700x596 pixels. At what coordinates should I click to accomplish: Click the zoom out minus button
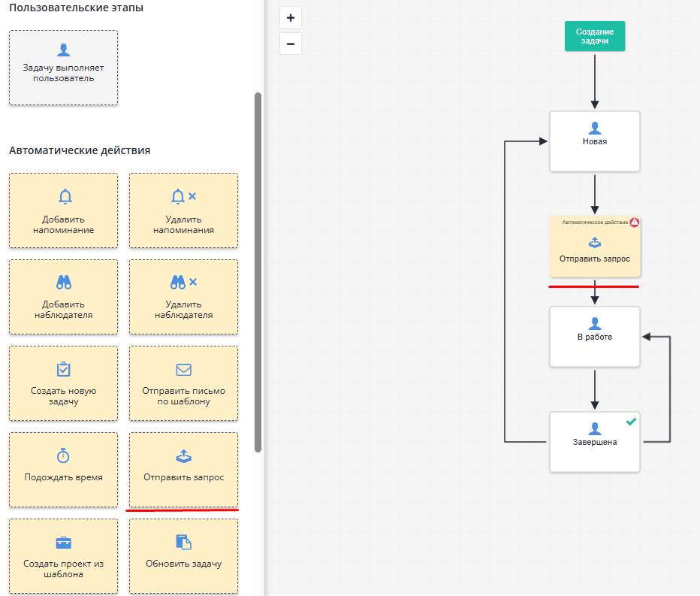coord(290,44)
